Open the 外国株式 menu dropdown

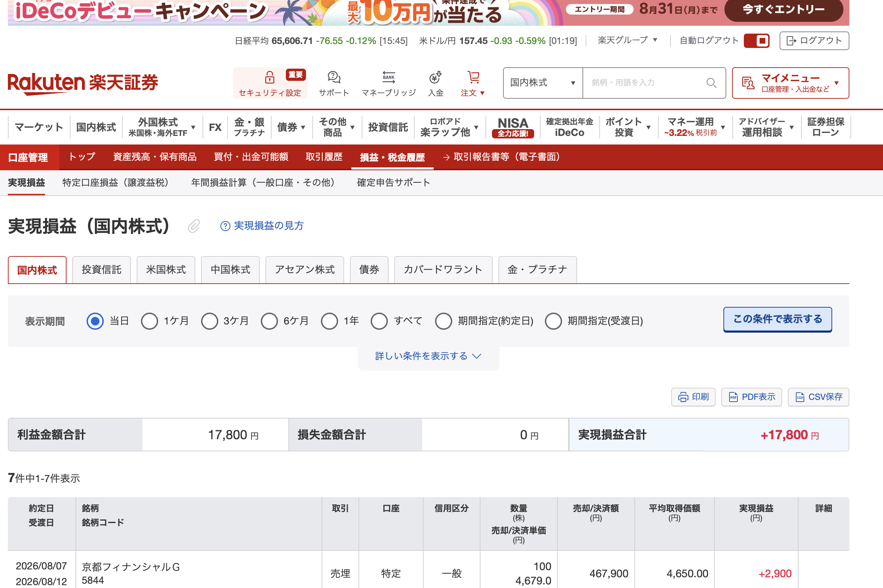[162, 127]
